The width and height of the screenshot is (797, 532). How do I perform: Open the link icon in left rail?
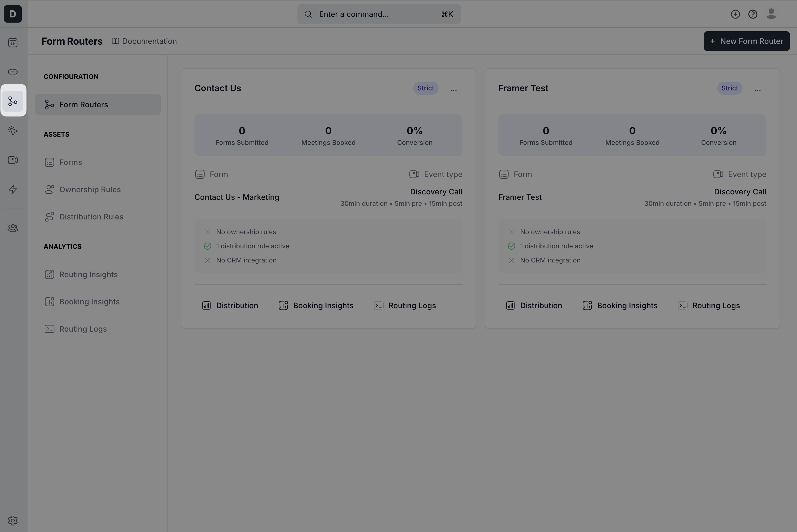point(13,72)
